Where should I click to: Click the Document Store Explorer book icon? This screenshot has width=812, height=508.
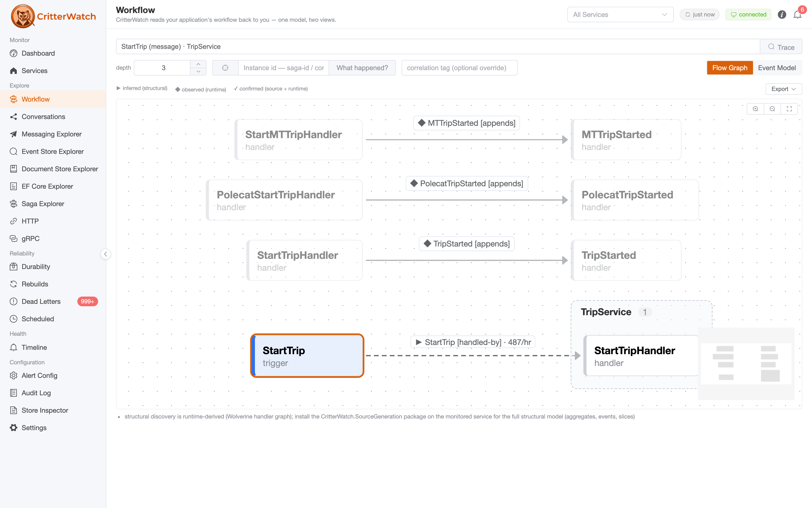click(x=14, y=169)
